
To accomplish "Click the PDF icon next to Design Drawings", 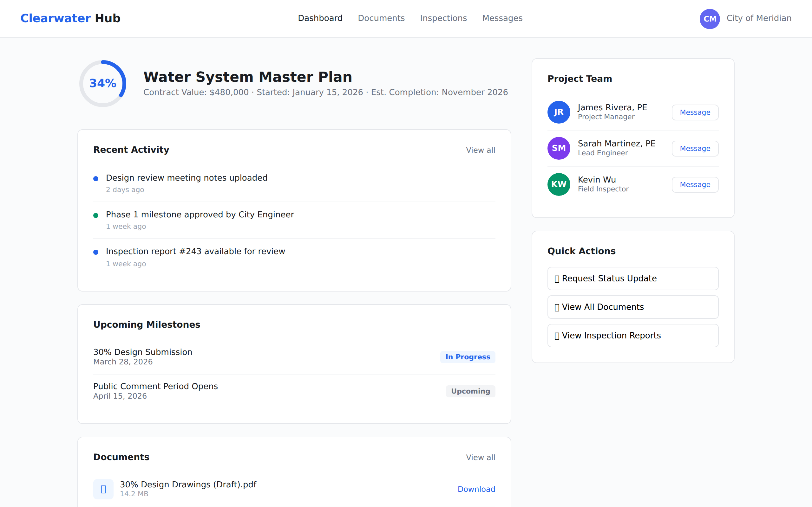I will pyautogui.click(x=103, y=489).
